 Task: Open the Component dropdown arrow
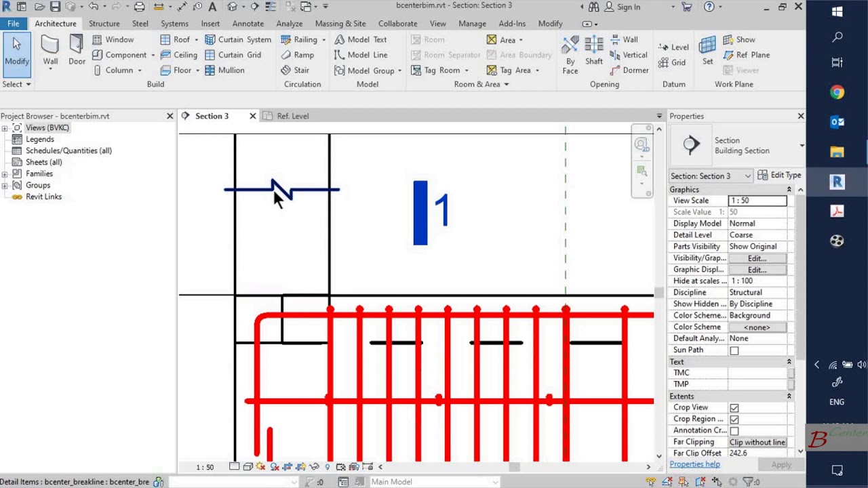click(153, 55)
